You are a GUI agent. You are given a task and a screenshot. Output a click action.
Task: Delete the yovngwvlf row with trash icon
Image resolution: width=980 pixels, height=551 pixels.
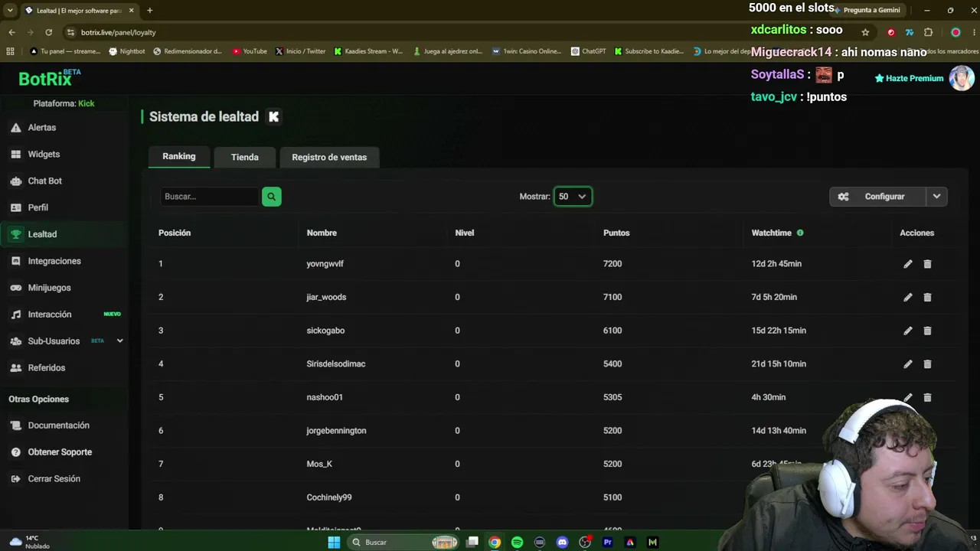pos(927,264)
